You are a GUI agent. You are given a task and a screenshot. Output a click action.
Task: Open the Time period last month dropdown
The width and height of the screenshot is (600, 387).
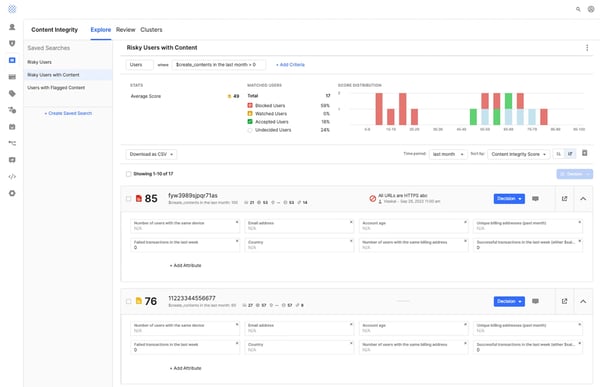(x=448, y=154)
